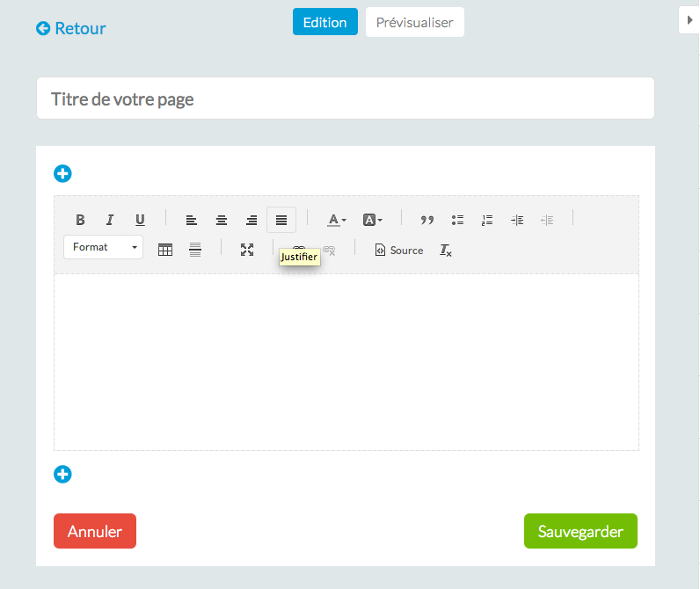
Task: Remove formatting with the Tx icon
Action: [x=446, y=251]
